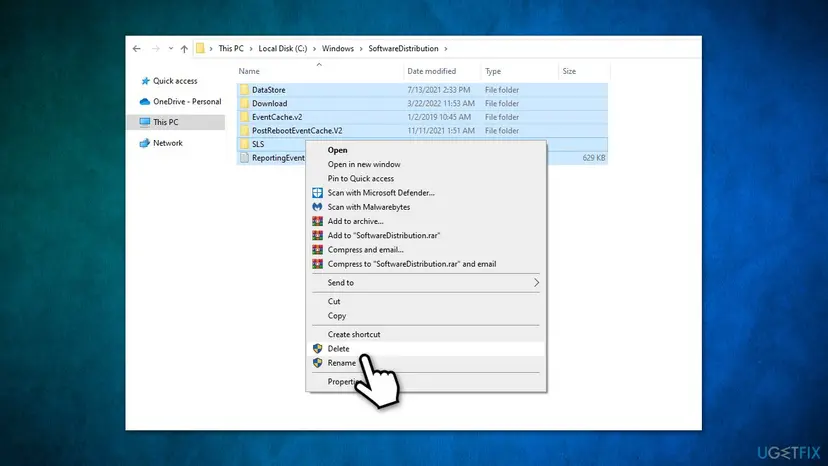828x466 pixels.
Task: Click Download date 3/22/2022 11:53 AM
Action: [x=440, y=104]
